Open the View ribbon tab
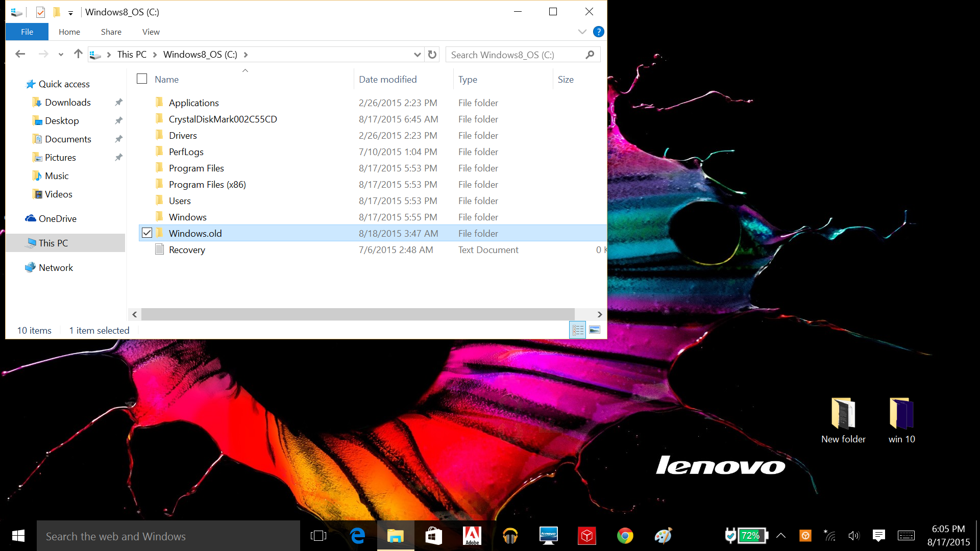This screenshot has width=980, height=551. (x=151, y=32)
